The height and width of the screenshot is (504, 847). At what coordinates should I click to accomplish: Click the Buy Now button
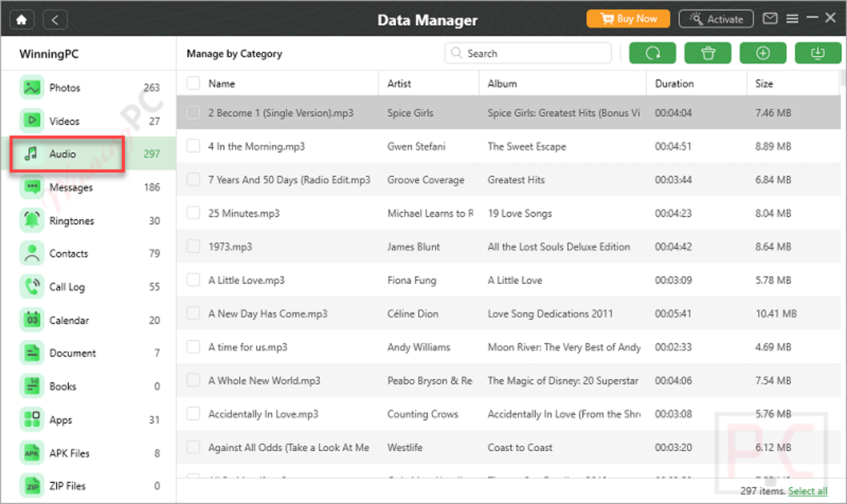point(628,19)
